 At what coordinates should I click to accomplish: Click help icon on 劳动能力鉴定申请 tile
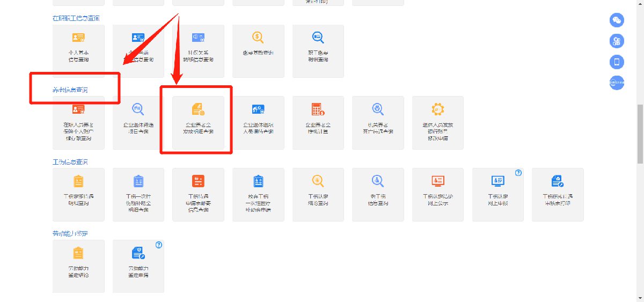click(159, 245)
